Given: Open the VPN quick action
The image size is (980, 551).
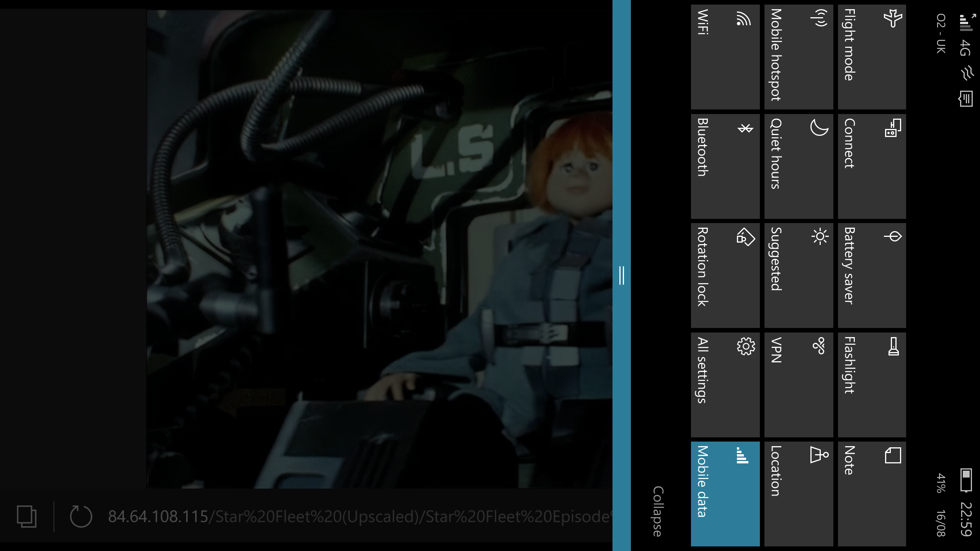Looking at the screenshot, I should [799, 385].
